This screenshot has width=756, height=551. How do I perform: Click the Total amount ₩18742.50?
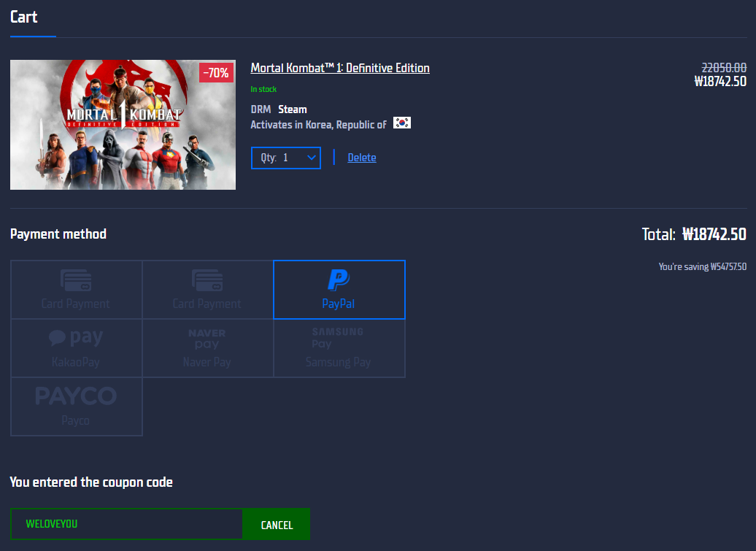[714, 234]
